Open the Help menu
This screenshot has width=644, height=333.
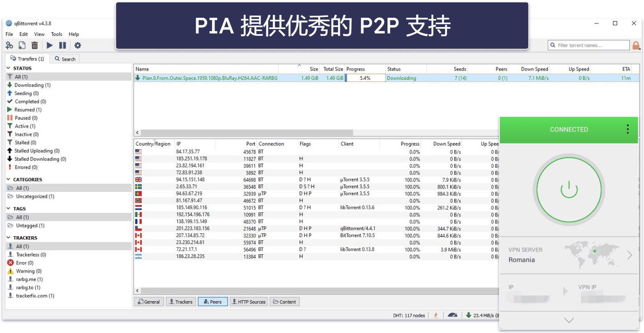74,34
